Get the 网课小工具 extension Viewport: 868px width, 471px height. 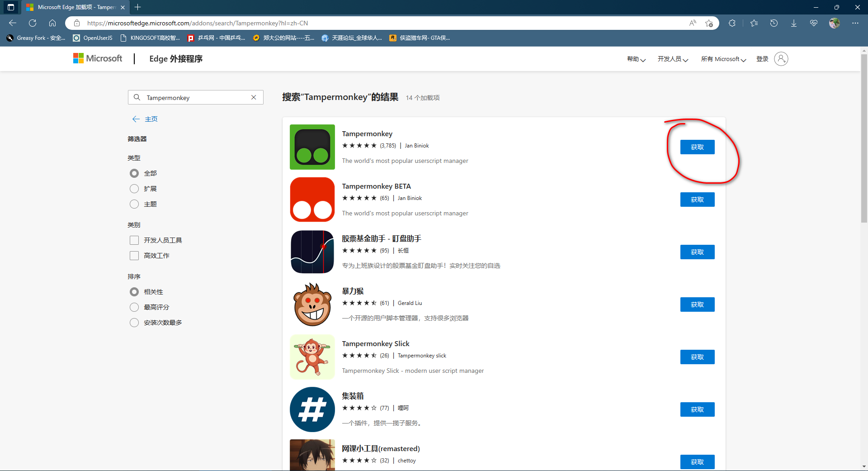click(x=697, y=462)
